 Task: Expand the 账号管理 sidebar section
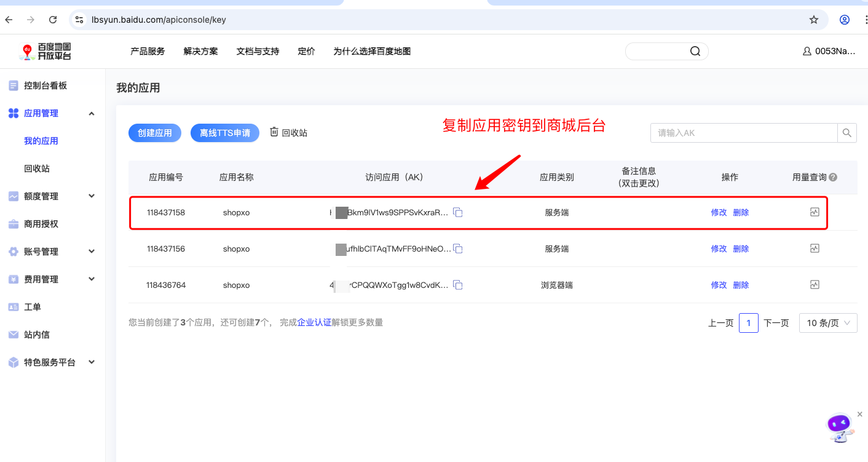click(92, 252)
